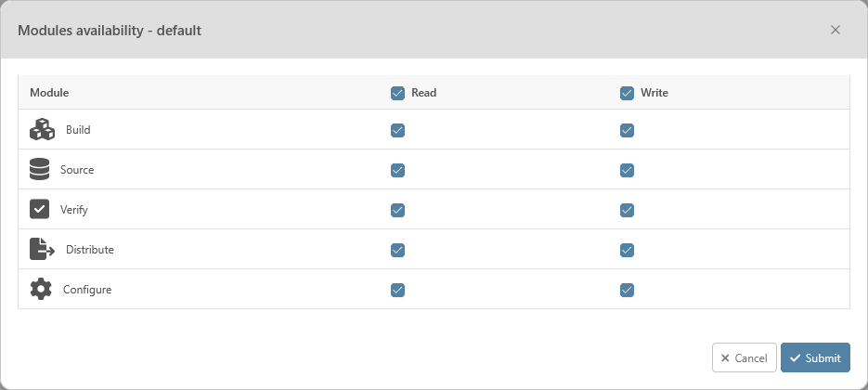This screenshot has height=390, width=868.
Task: Toggle Write checkbox for Verify module
Action: click(x=627, y=210)
